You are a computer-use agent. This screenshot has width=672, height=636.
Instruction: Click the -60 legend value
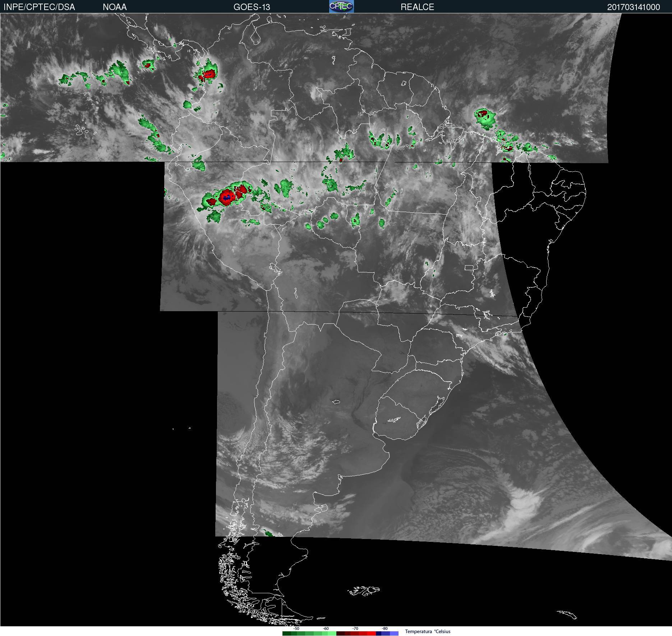click(326, 628)
